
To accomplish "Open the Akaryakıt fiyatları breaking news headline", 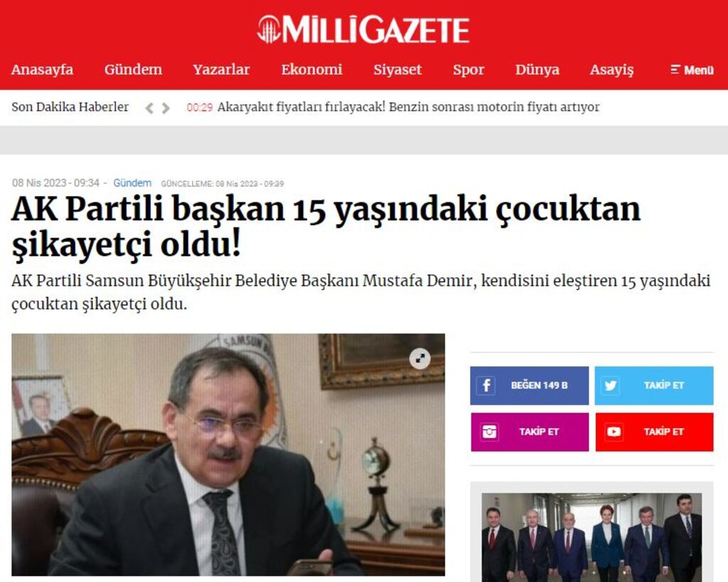I will click(x=408, y=107).
